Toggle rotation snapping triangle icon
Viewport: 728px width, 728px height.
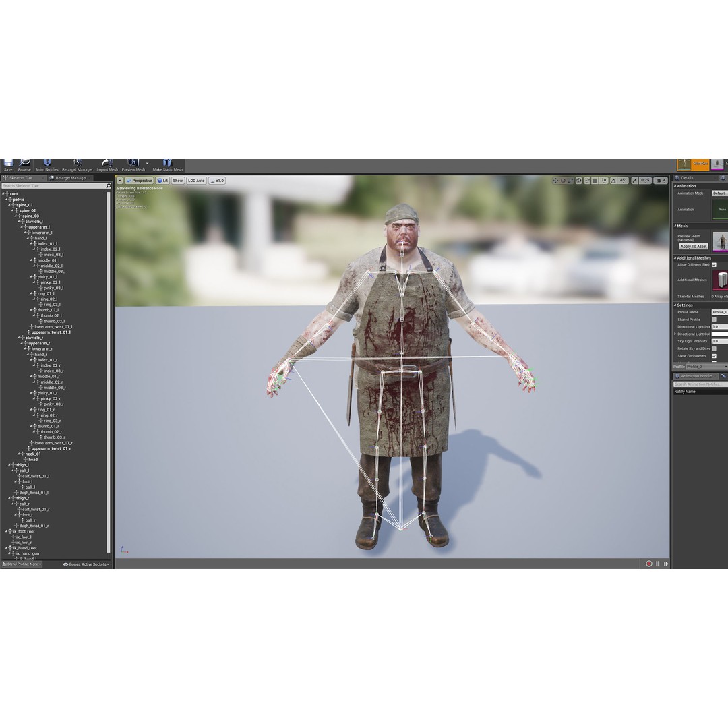[614, 181]
